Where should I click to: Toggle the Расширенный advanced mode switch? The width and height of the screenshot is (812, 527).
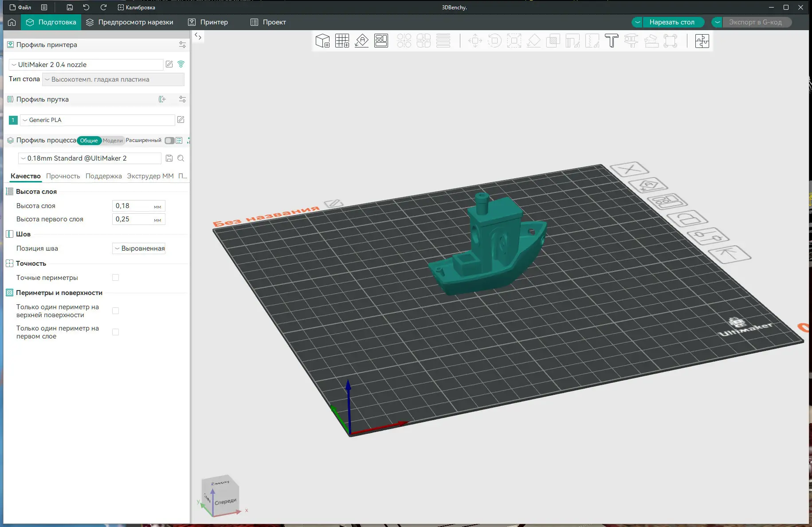[x=169, y=141]
